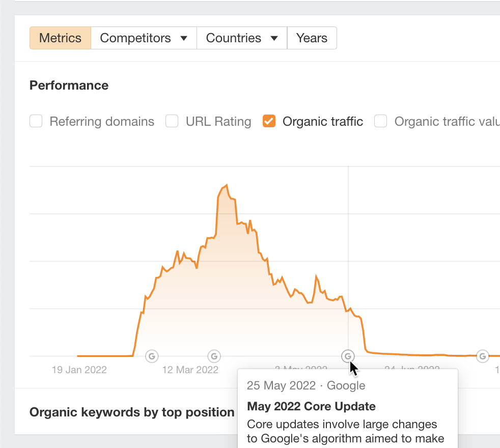The width and height of the screenshot is (500, 448).
Task: Enable the Referring domains checkbox
Action: (x=36, y=122)
